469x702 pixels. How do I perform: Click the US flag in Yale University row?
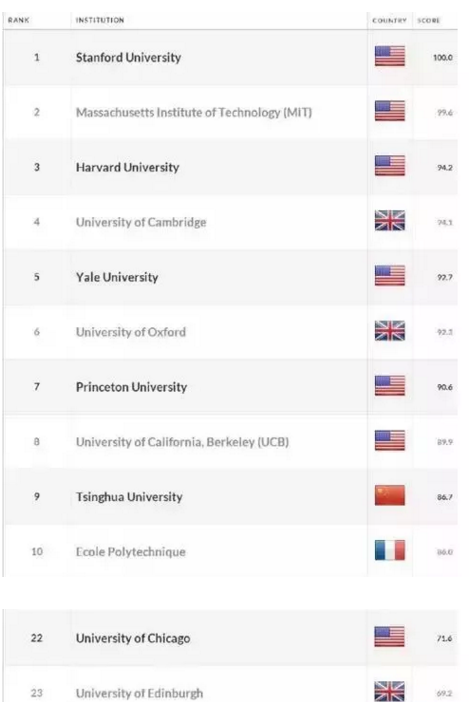click(x=390, y=275)
